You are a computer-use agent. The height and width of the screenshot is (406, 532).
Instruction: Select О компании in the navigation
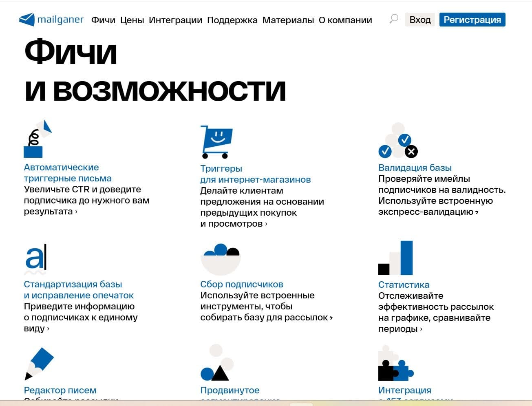tap(345, 20)
